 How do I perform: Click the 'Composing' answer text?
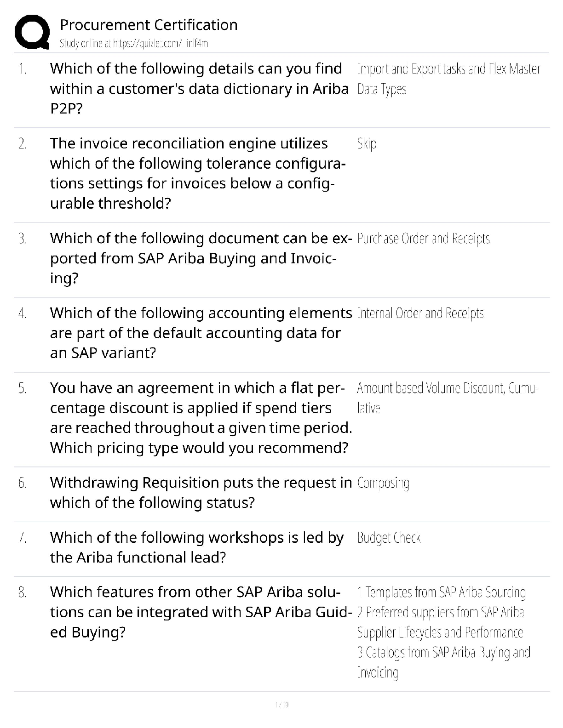point(383,483)
